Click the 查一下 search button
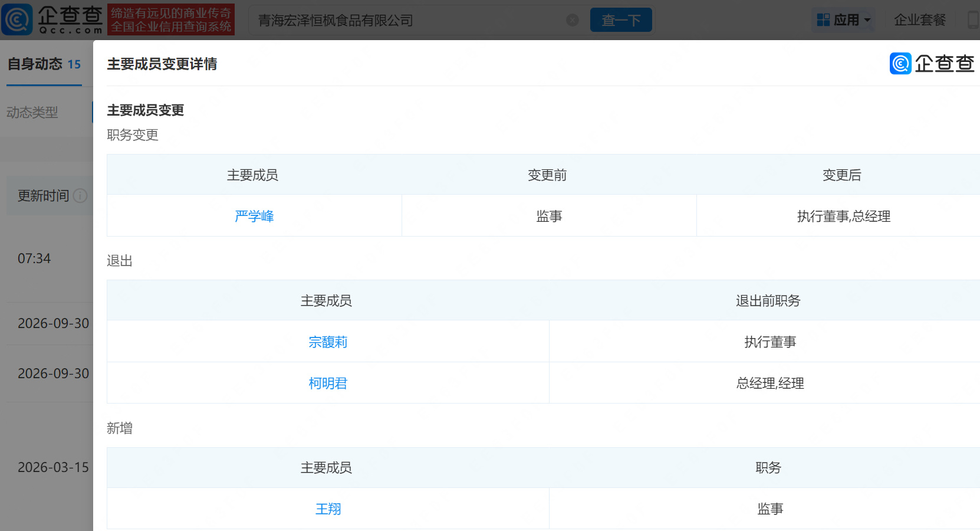The width and height of the screenshot is (980, 531). (x=621, y=20)
